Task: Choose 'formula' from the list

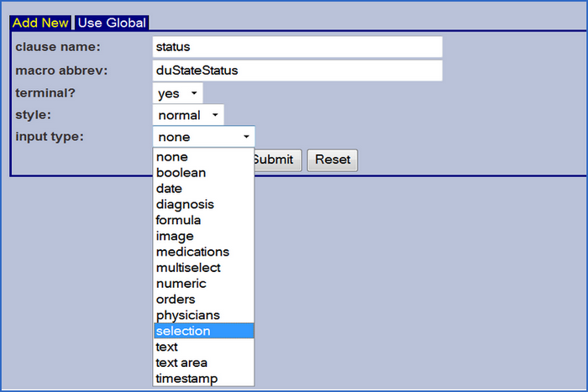Action: tap(203, 220)
